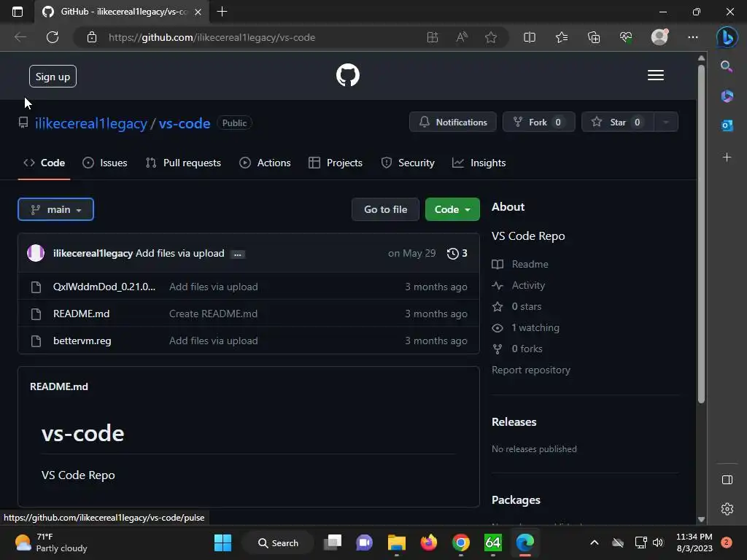This screenshot has width=747, height=560.
Task: Open app available icon in address bar
Action: [432, 37]
